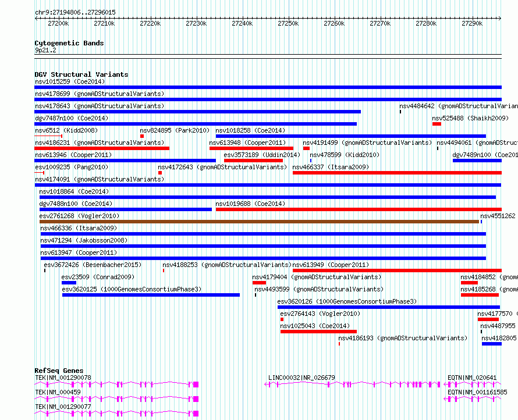
Task: Open nsv613946 (Cooper2011) variant label
Action: (x=73, y=155)
